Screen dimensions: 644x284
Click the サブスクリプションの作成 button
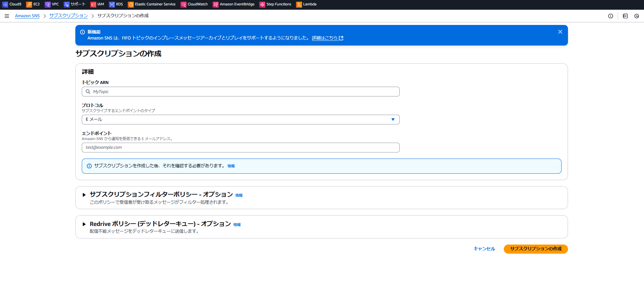[x=536, y=249]
